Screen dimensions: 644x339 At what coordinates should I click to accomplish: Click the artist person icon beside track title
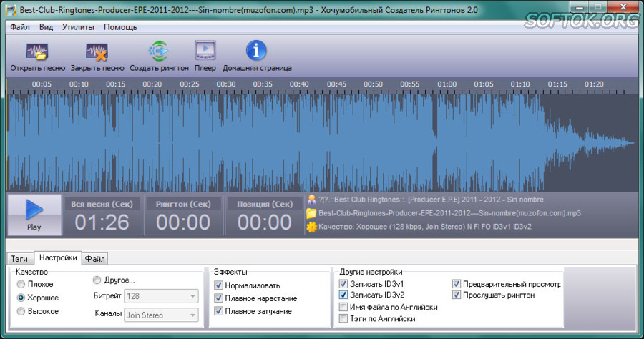coord(312,200)
